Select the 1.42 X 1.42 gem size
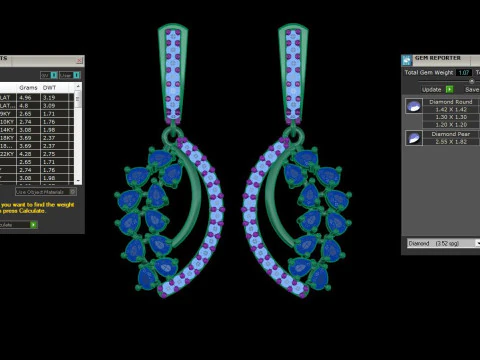This screenshot has height=360, width=480. pos(451,110)
